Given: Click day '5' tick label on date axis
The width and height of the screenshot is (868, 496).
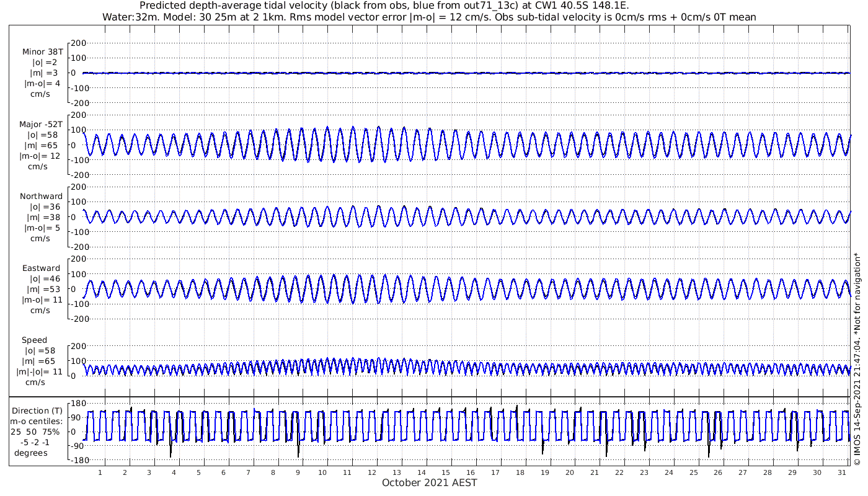Looking at the screenshot, I should (198, 472).
